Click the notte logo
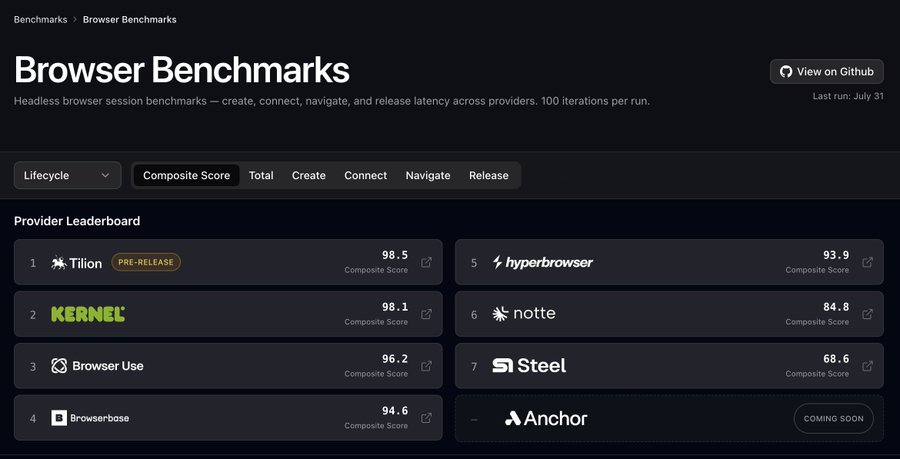 523,314
